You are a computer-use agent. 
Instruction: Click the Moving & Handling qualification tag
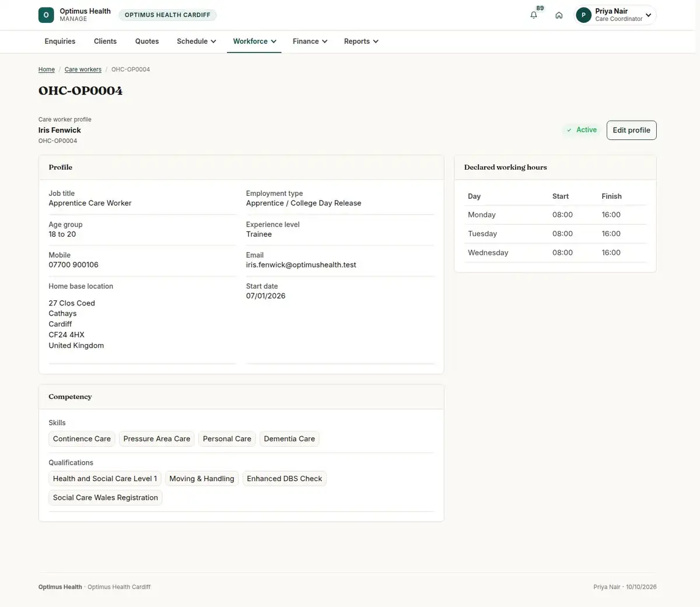click(202, 479)
